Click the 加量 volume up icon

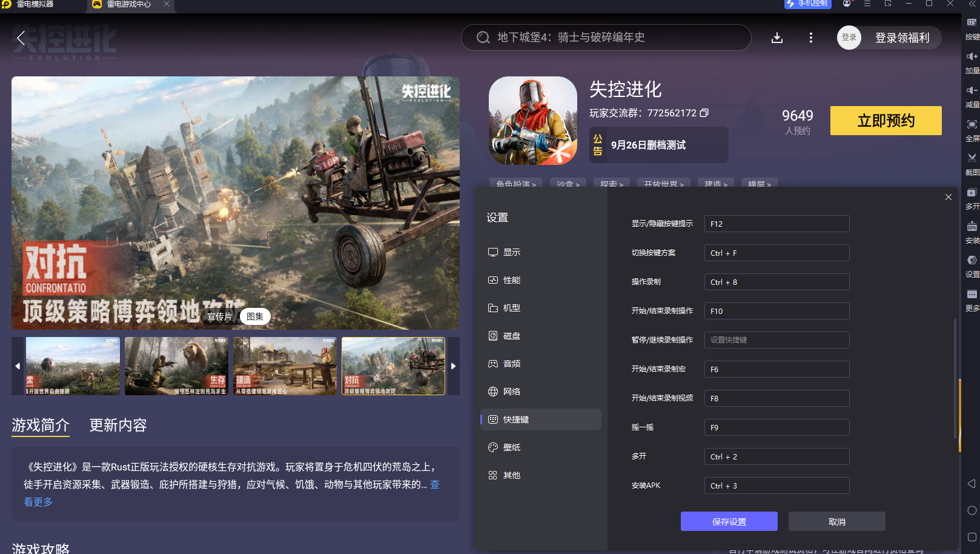point(972,56)
